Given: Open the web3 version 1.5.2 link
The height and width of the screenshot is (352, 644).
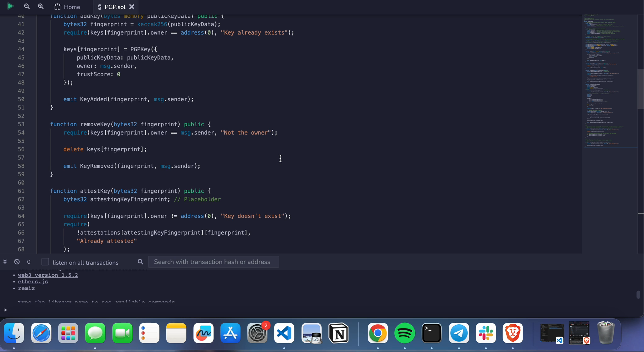Looking at the screenshot, I should [x=48, y=275].
